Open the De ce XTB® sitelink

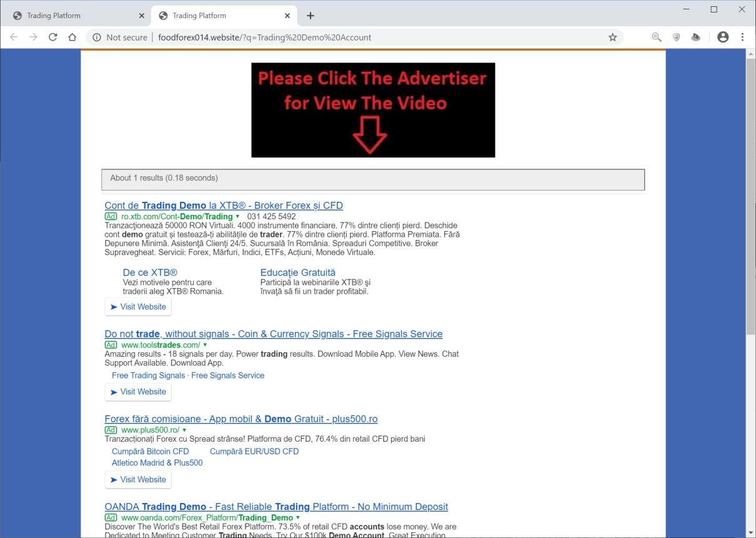pos(150,272)
